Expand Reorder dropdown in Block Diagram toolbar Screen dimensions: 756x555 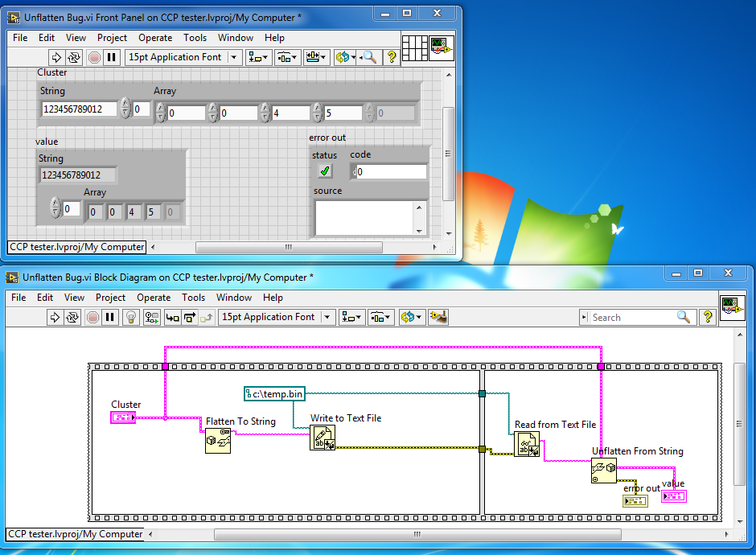pos(412,317)
